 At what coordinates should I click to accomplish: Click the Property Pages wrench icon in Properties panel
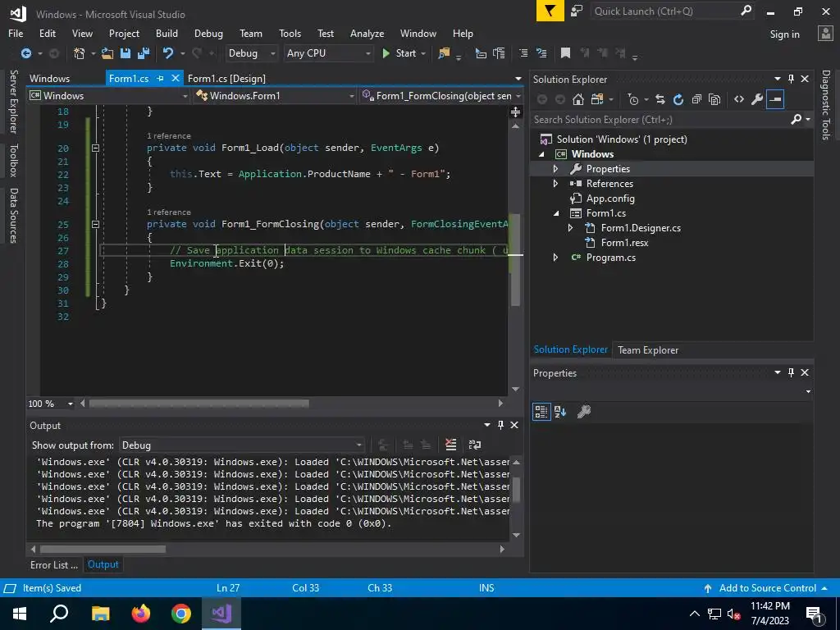click(x=584, y=412)
